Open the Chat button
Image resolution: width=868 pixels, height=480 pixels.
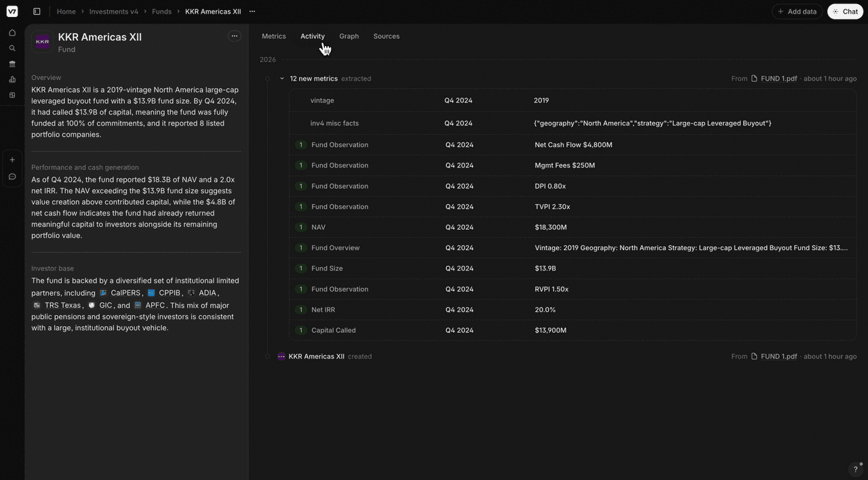(x=845, y=12)
